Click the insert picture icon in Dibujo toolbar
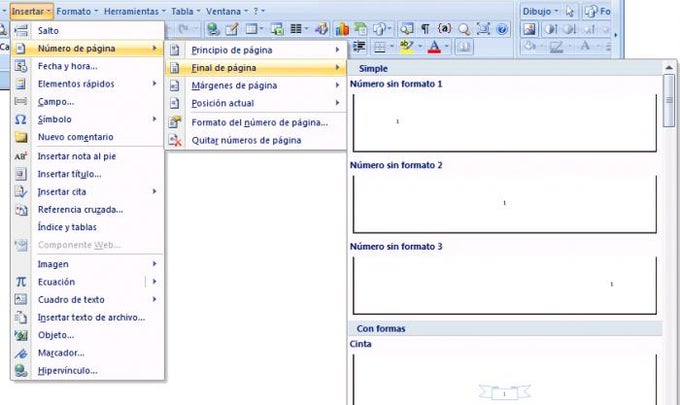Image resolution: width=680 pixels, height=405 pixels. pyautogui.click(x=529, y=29)
